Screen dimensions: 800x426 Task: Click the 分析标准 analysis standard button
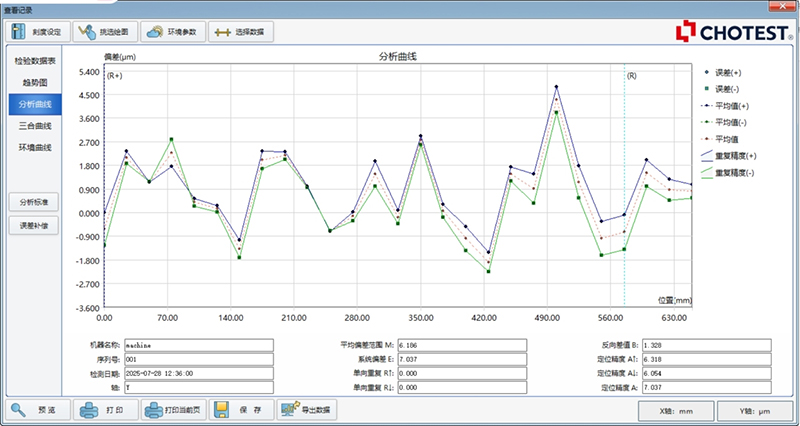coord(35,202)
